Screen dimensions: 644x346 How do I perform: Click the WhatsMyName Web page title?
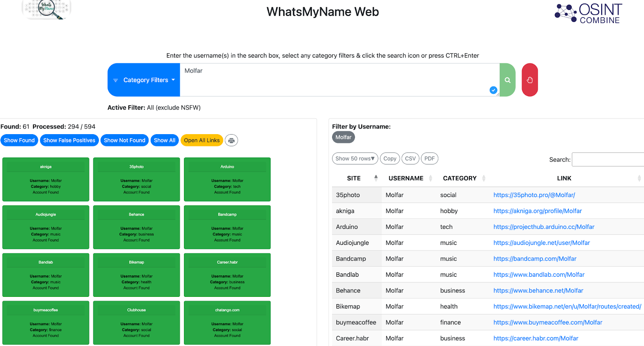click(x=322, y=12)
